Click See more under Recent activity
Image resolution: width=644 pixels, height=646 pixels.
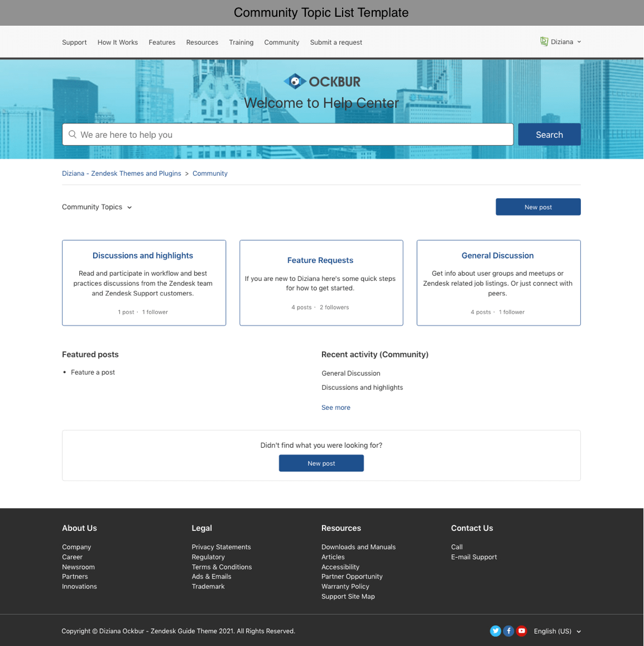click(336, 408)
